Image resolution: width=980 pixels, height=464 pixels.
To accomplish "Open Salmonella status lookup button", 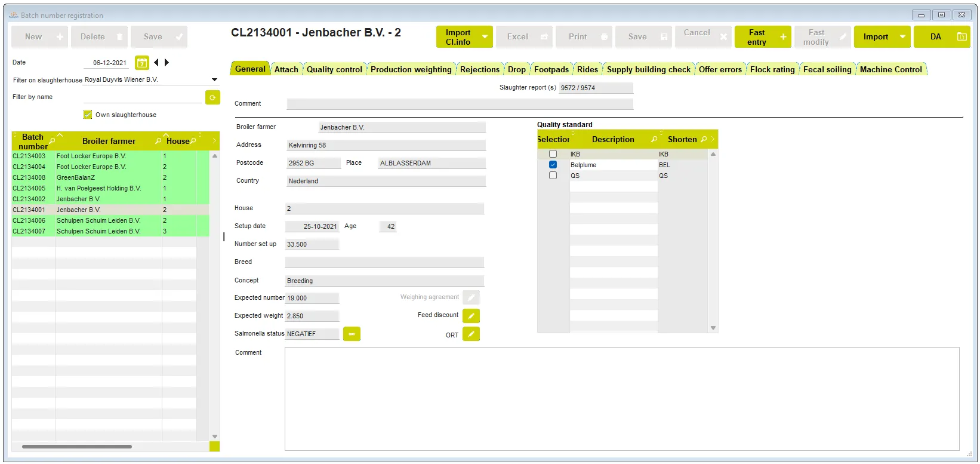I will [x=352, y=334].
